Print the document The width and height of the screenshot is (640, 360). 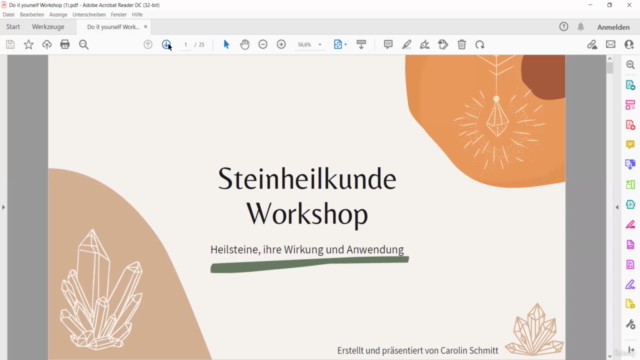(x=65, y=44)
